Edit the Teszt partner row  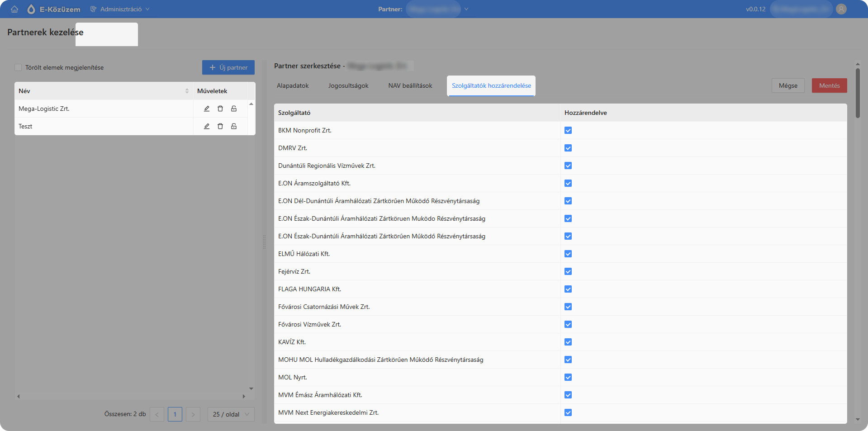[207, 126]
